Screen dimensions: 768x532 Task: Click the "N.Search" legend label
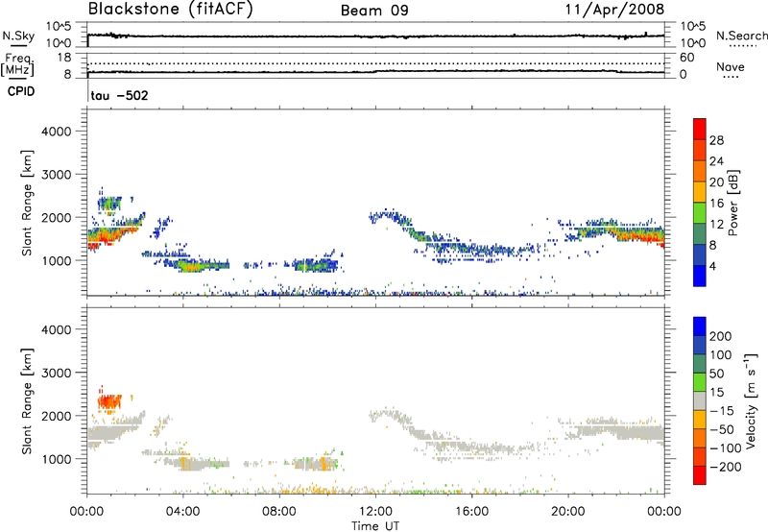click(741, 36)
